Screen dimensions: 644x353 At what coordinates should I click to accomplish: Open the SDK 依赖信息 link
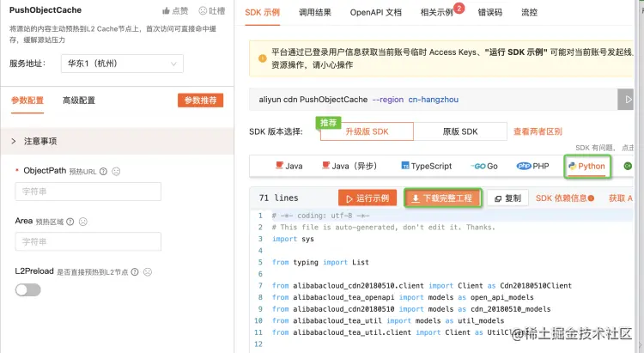562,198
